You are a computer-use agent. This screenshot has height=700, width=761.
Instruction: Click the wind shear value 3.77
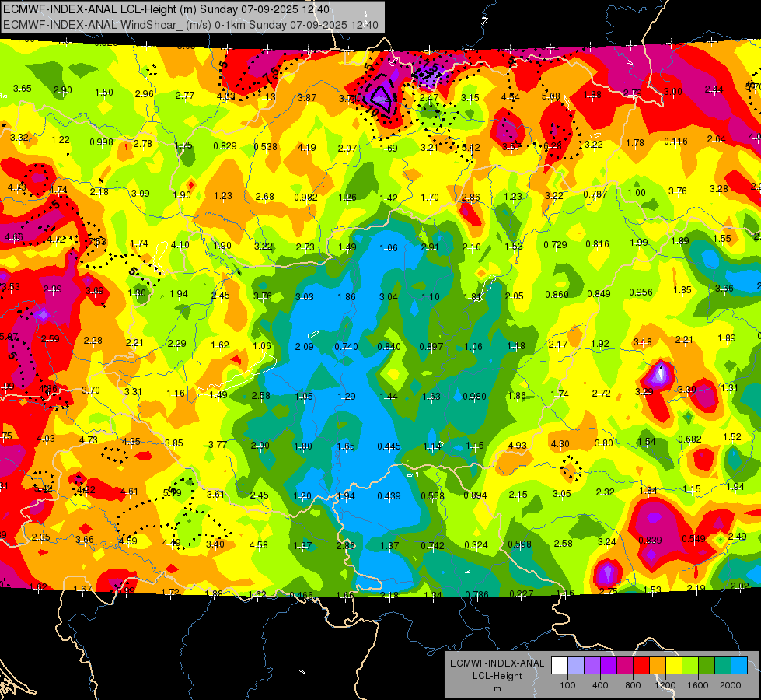[218, 444]
